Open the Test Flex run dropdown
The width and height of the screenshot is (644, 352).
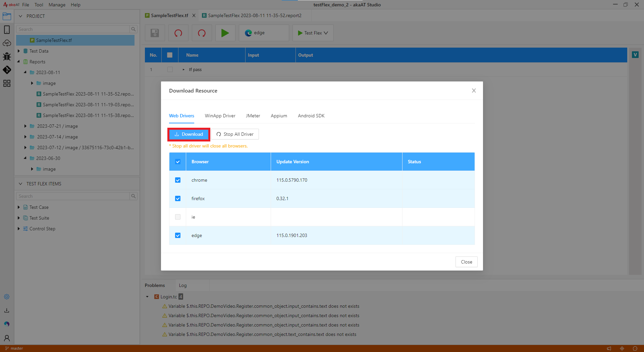(x=313, y=33)
